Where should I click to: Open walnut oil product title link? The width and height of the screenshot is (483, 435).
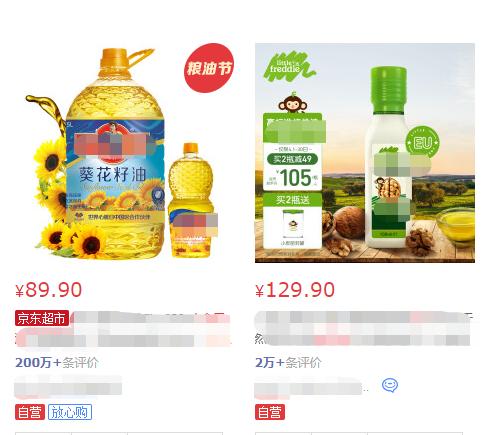coord(364,329)
